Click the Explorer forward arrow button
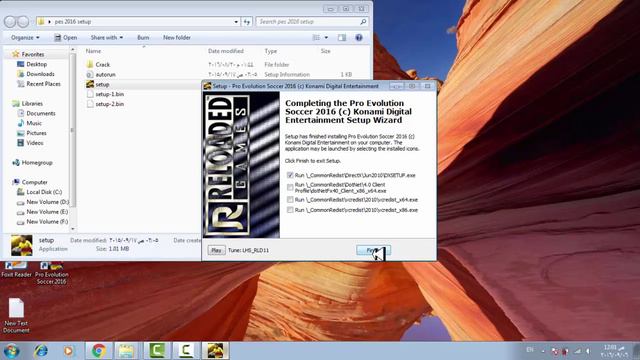This screenshot has height=360, width=640. [x=23, y=22]
